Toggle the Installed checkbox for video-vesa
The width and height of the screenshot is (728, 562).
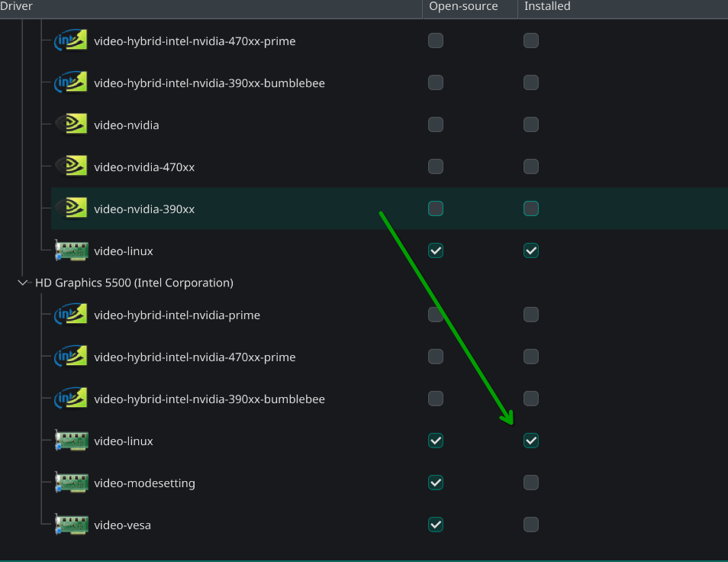[531, 525]
